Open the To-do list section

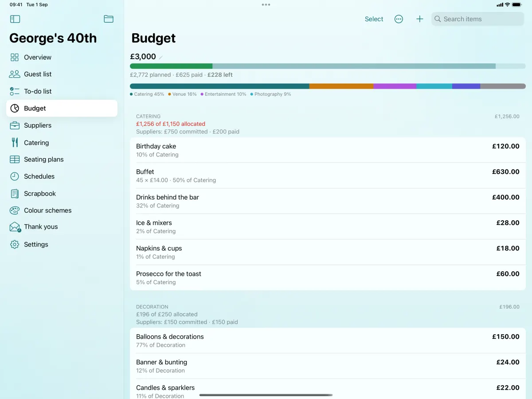(x=62, y=91)
